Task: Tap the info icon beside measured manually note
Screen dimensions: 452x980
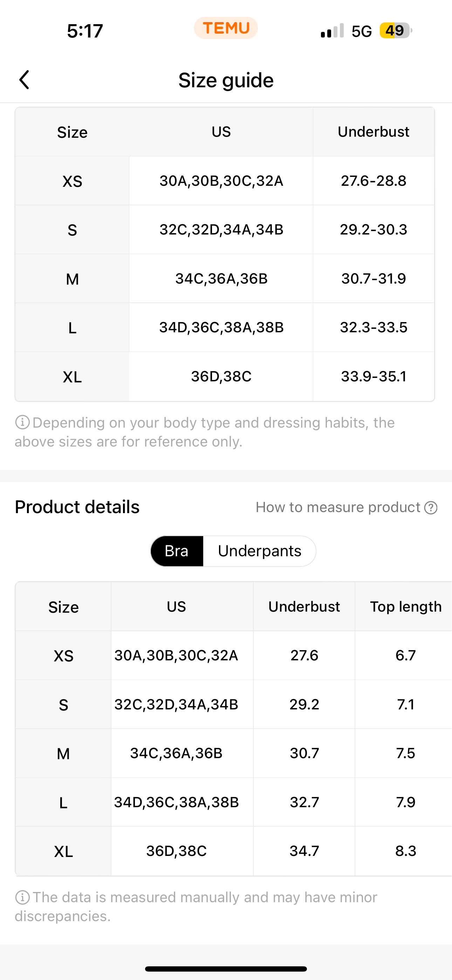Action: [x=22, y=897]
